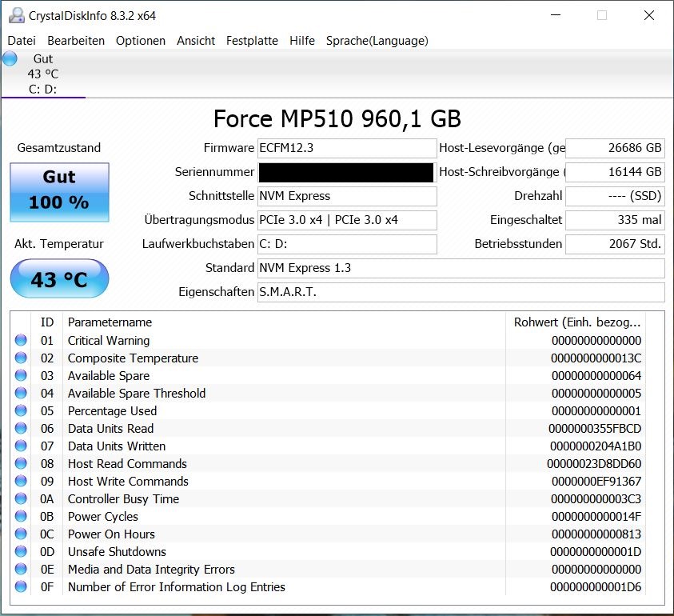The width and height of the screenshot is (674, 616).
Task: Click status orb of Composite Temperature row
Action: [x=21, y=358]
